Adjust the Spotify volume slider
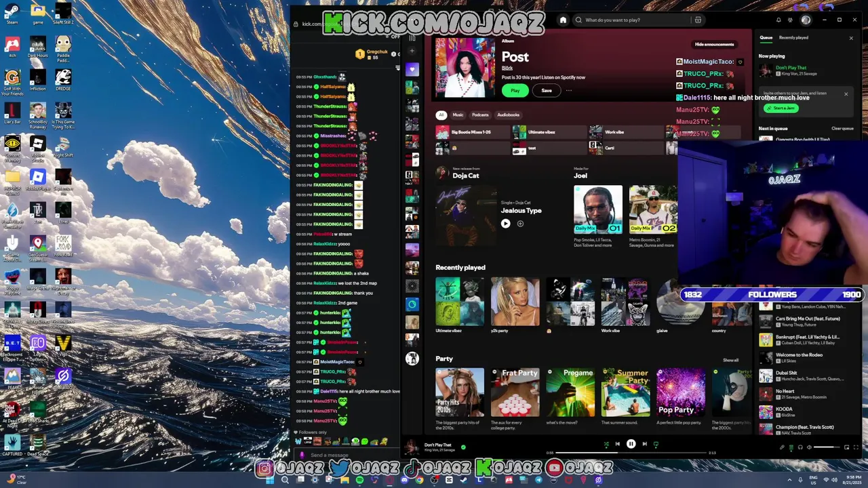The image size is (868, 488). click(x=827, y=447)
